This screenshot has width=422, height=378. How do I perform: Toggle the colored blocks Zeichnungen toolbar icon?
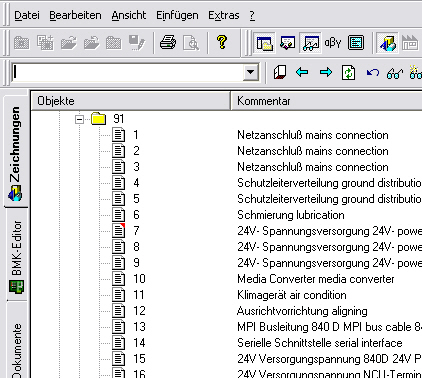pos(387,43)
